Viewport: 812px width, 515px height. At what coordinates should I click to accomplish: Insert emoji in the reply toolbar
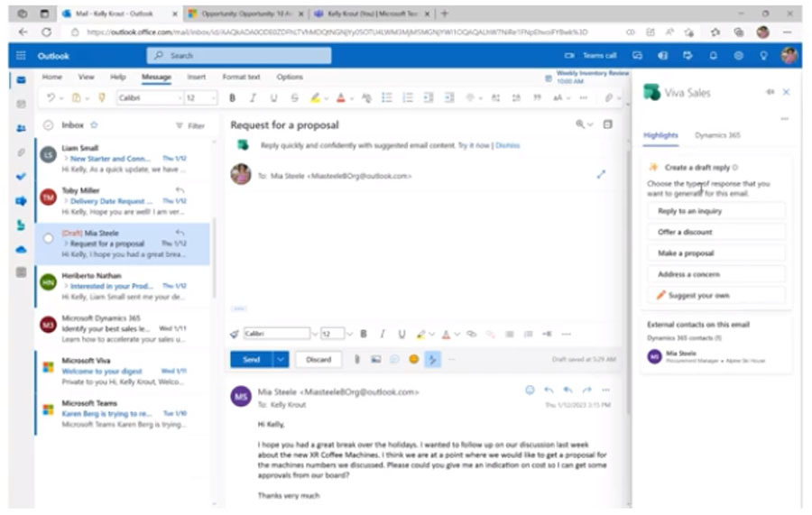point(413,359)
